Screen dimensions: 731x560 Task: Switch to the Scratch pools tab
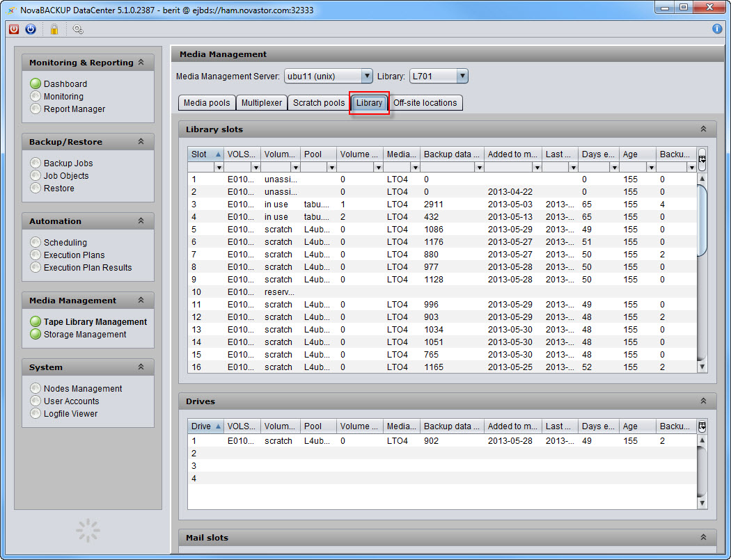(319, 102)
